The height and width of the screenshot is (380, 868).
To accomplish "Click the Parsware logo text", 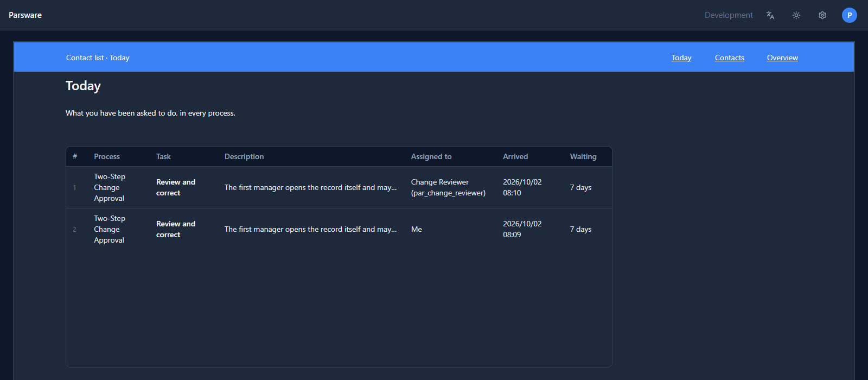I will tap(25, 15).
